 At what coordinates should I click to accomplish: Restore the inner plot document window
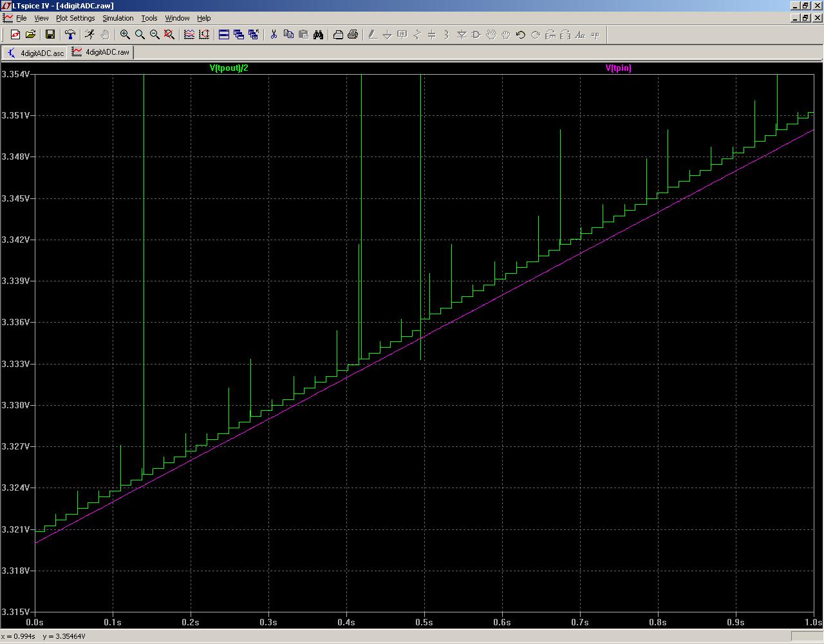(805, 18)
